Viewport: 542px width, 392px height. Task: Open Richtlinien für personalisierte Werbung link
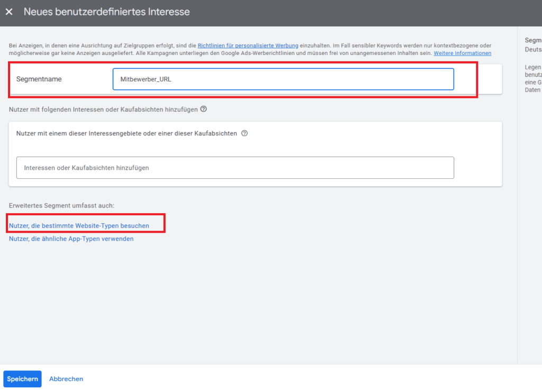tap(248, 45)
